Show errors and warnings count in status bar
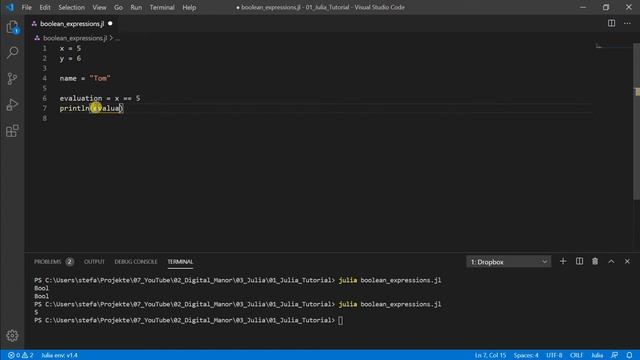 tap(20, 355)
